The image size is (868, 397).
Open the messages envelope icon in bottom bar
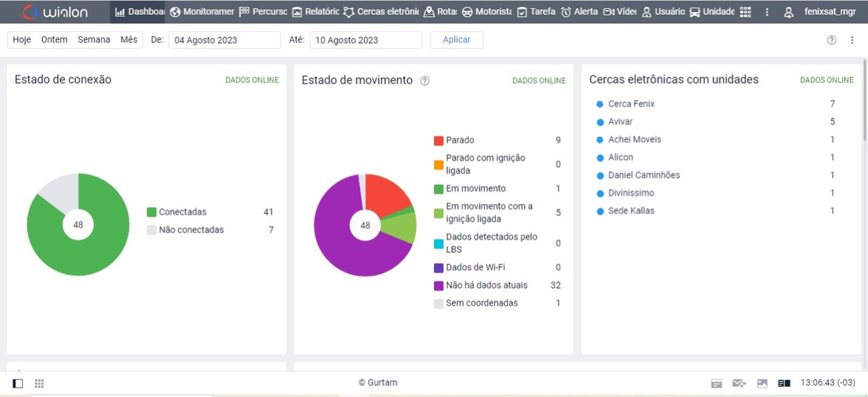(739, 383)
